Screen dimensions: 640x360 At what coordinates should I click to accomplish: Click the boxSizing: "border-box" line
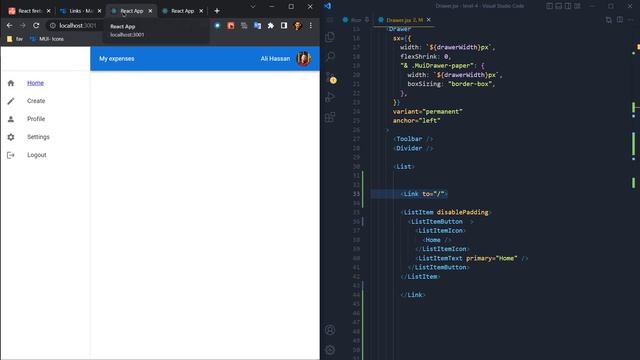[x=451, y=84]
